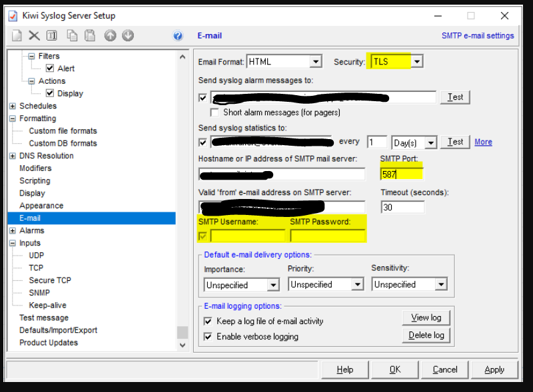This screenshot has height=392, width=533.
Task: Click the tree scrollbar up arrow
Action: (x=183, y=57)
